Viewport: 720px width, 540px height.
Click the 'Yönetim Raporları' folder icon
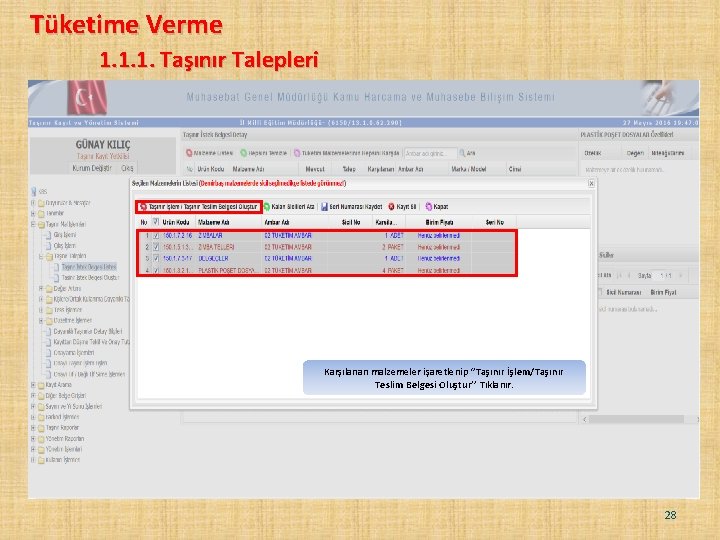41,439
